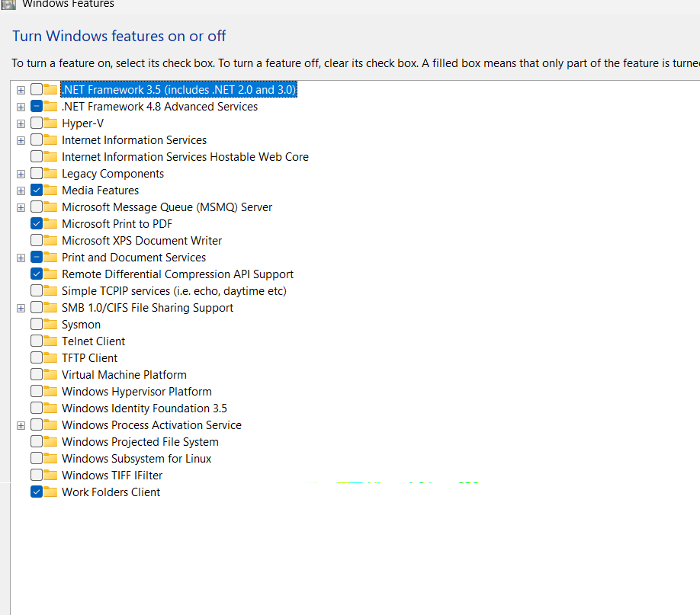Screen dimensions: 700x615
Task: Click folder icon beside TFTP Client
Action: pos(50,357)
